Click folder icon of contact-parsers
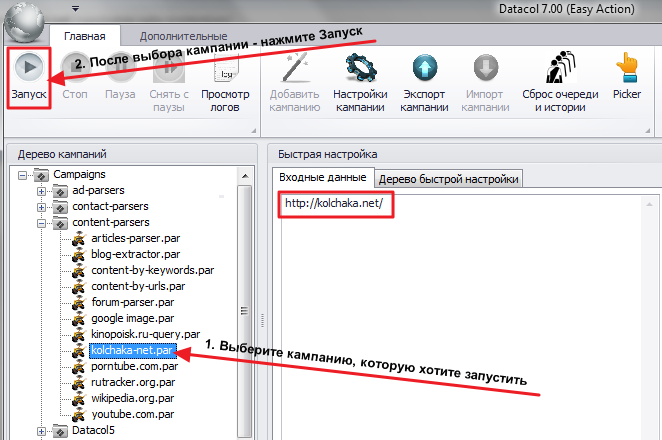 tap(60, 207)
